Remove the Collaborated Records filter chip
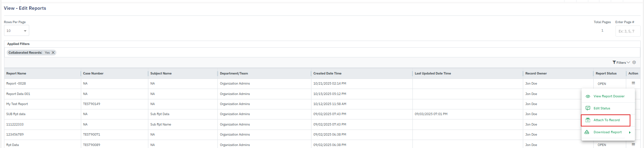Image resolution: width=644 pixels, height=148 pixels. click(x=53, y=53)
